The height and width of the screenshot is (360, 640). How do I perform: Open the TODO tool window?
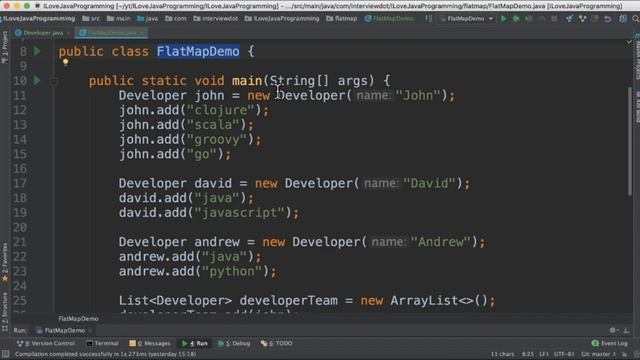pos(277,344)
